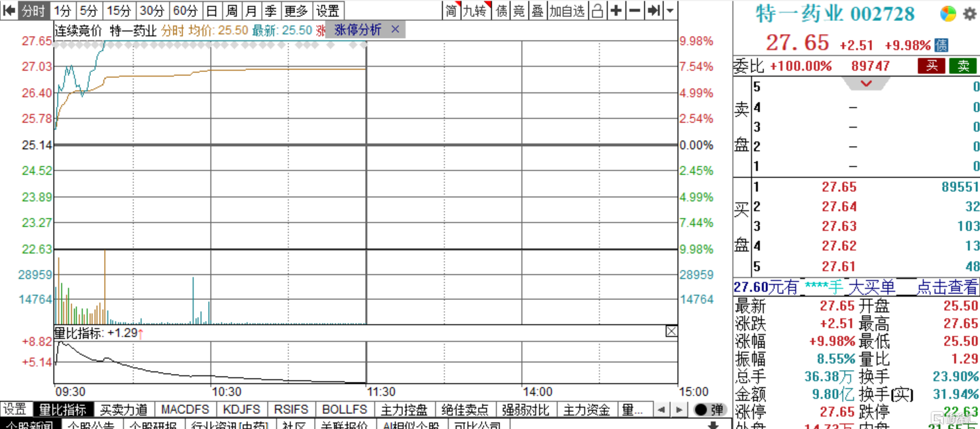Open the 涨停分析 tab label
The image size is (980, 429).
[358, 29]
